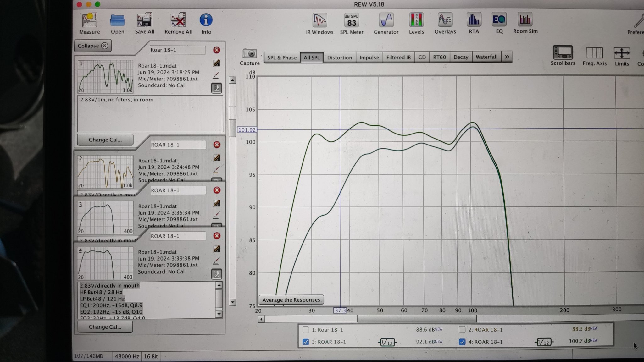
Task: Click Change Cal under measurement 4
Action: tap(105, 327)
